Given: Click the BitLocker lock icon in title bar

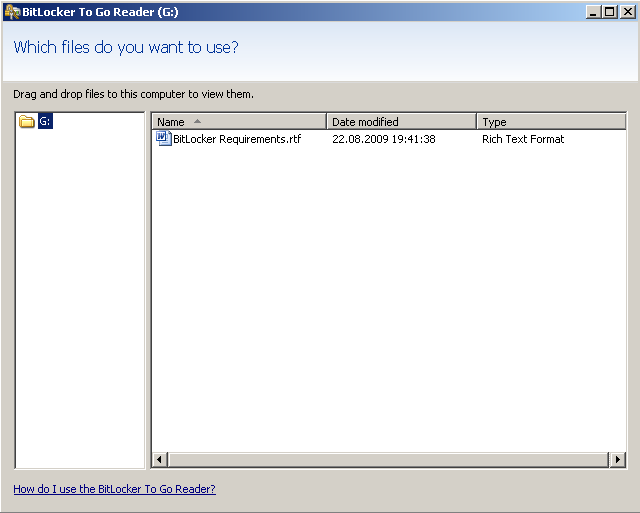Looking at the screenshot, I should point(12,12).
